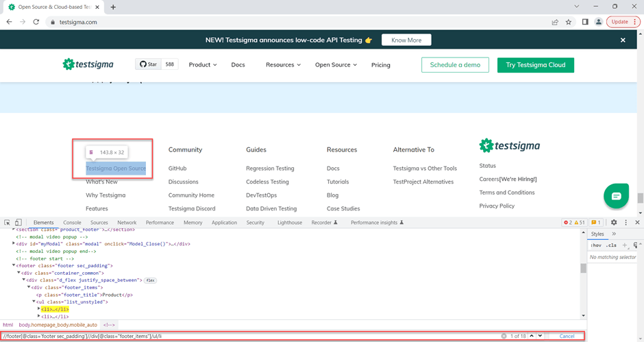Cancel the DevTools search
Image resolution: width=644 pixels, height=342 pixels.
click(x=567, y=336)
